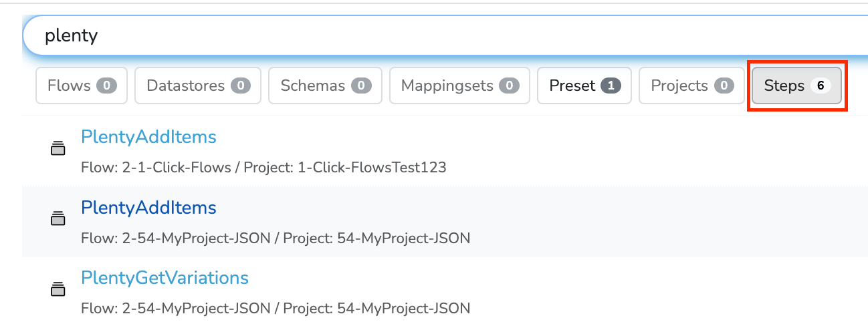Click the flow description under the highlighted PlentyAddItems
Viewport: 868px width, 326px height.
tap(275, 238)
